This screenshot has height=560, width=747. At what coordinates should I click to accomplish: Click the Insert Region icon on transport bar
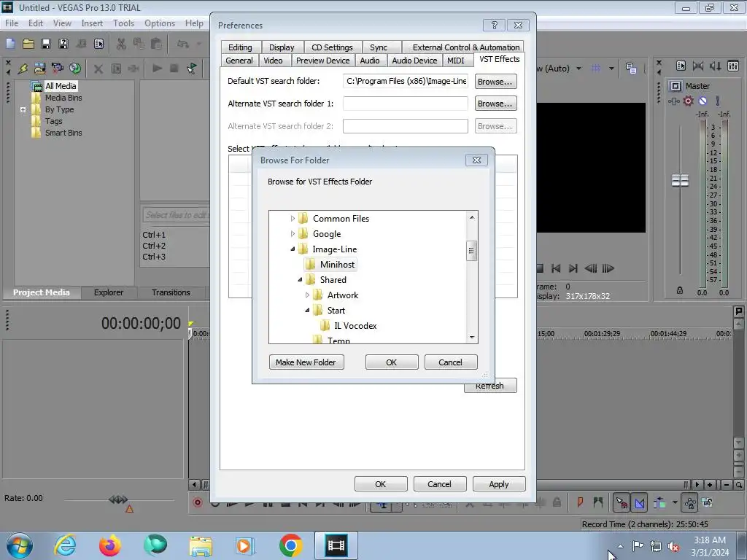(598, 502)
